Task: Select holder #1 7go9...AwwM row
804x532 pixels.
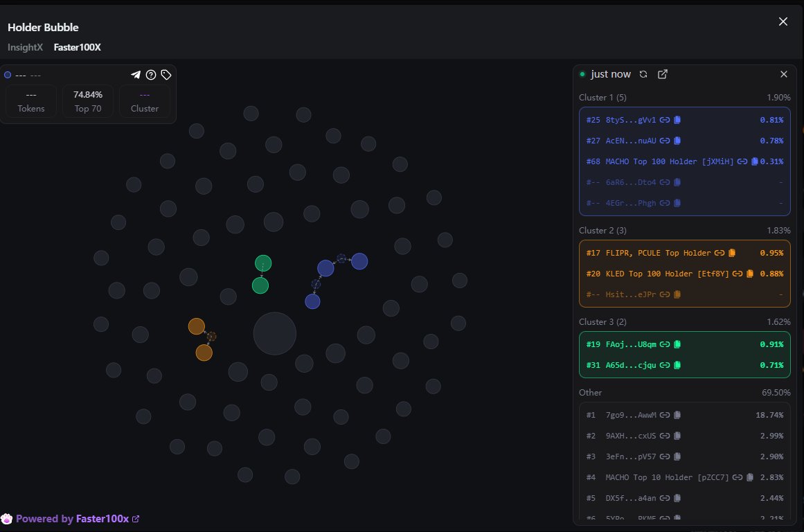Action: tap(684, 415)
